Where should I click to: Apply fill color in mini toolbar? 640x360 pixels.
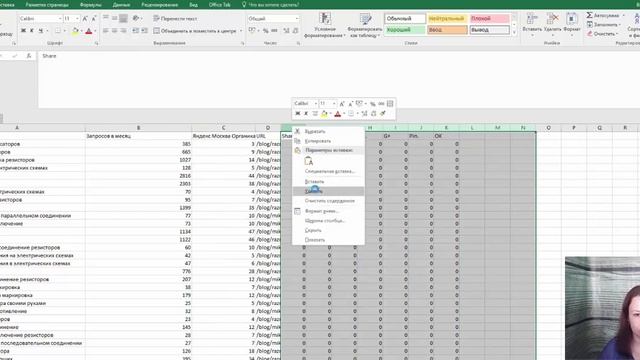(324, 113)
